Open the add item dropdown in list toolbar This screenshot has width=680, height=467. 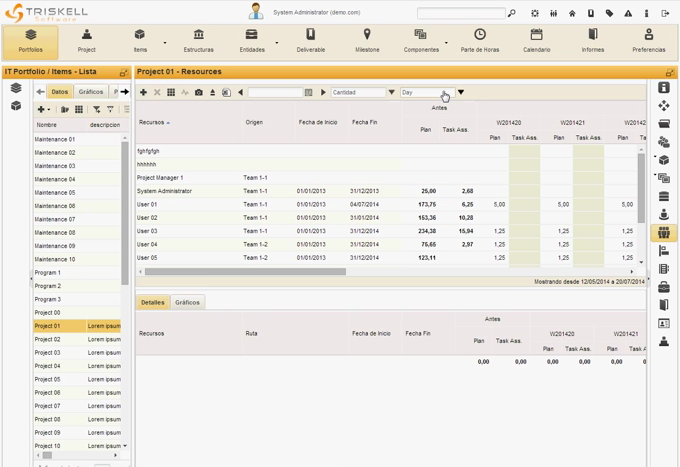coord(44,109)
